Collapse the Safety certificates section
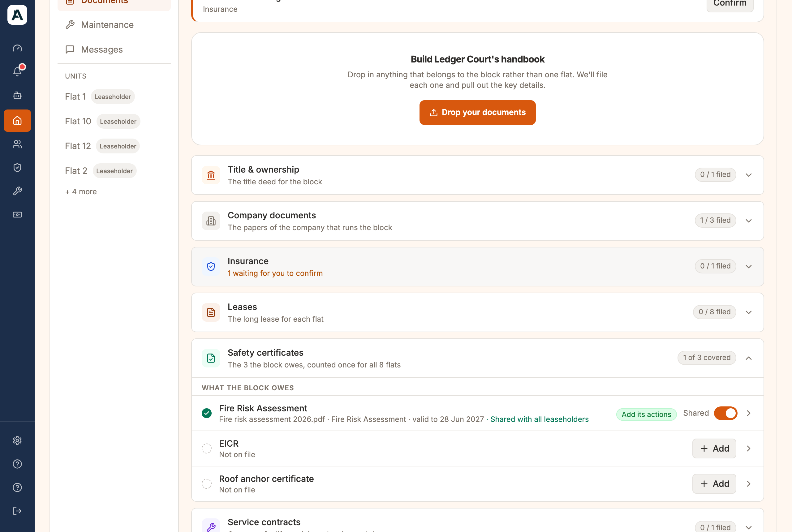 click(x=749, y=358)
